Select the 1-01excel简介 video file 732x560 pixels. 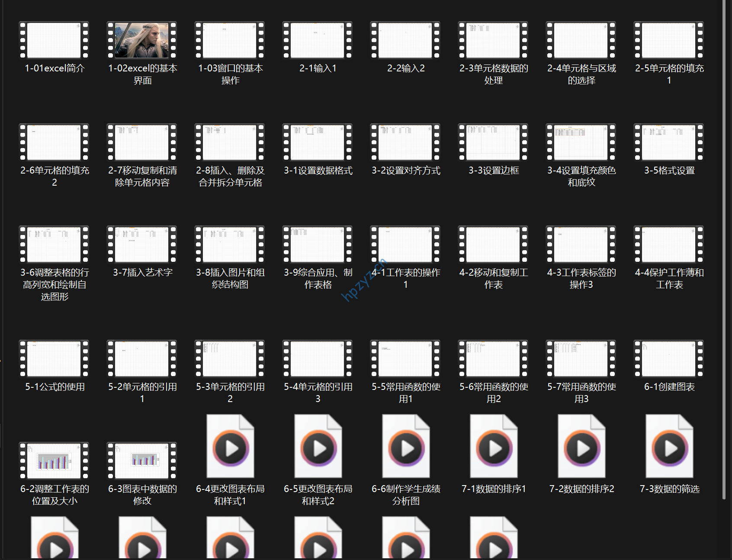(x=54, y=40)
